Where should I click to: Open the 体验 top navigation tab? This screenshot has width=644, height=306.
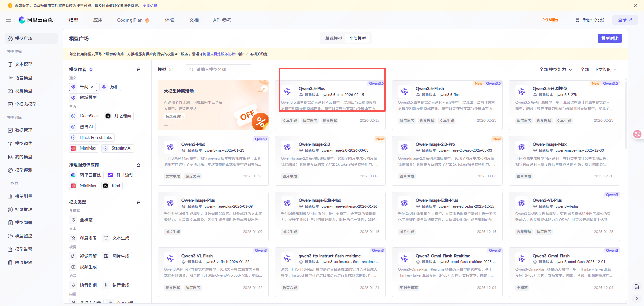coord(170,20)
